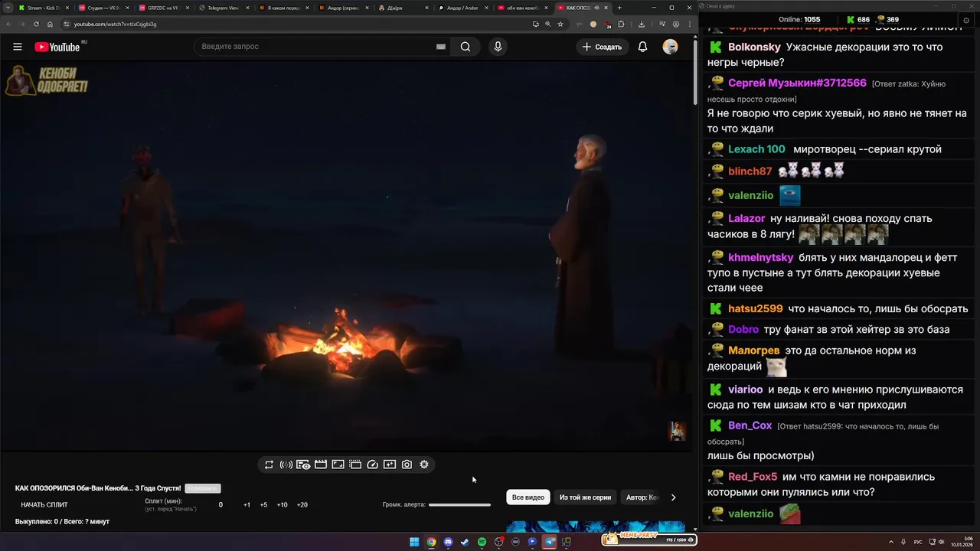The height and width of the screenshot is (551, 980).
Task: Click the video player area with campfire
Action: [x=346, y=256]
